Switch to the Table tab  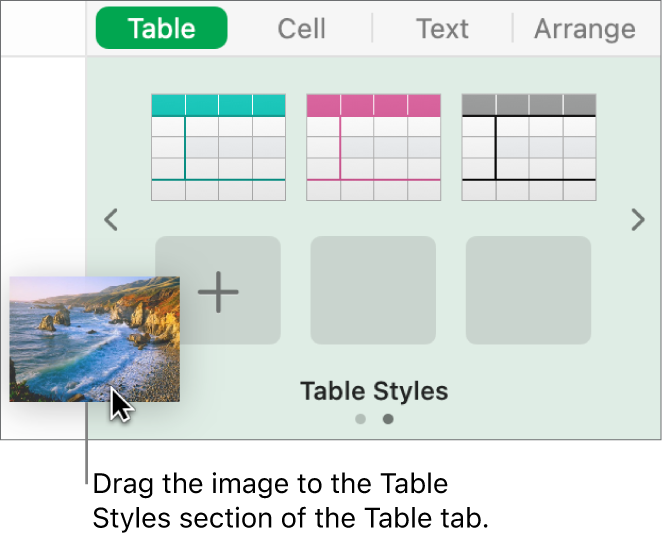click(162, 28)
